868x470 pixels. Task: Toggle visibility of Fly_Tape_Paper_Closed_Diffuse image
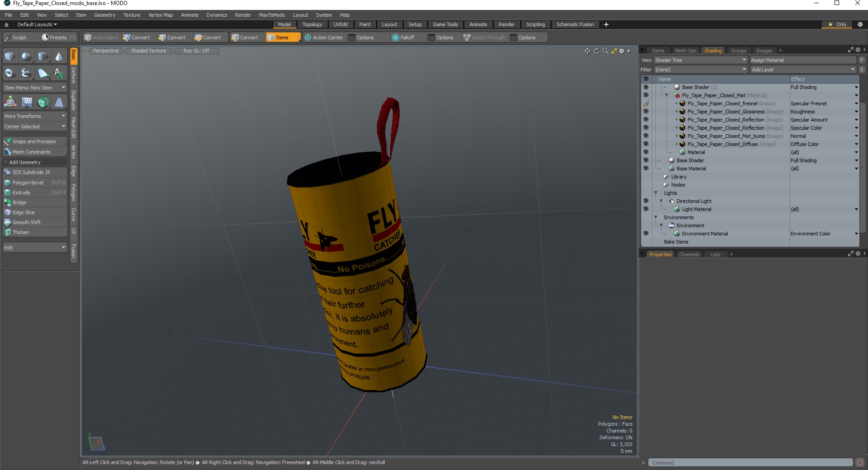point(646,144)
